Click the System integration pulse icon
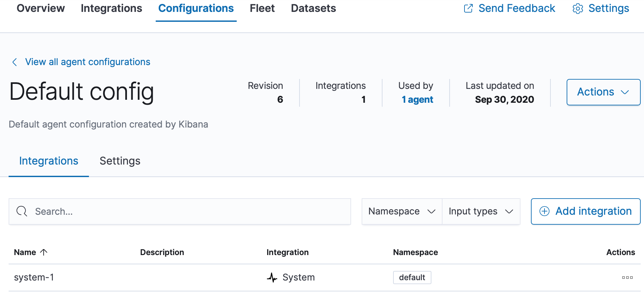This screenshot has height=300, width=644. click(x=272, y=278)
